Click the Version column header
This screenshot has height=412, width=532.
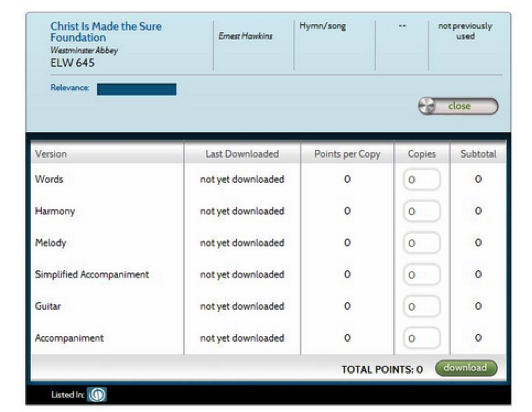[x=51, y=154]
